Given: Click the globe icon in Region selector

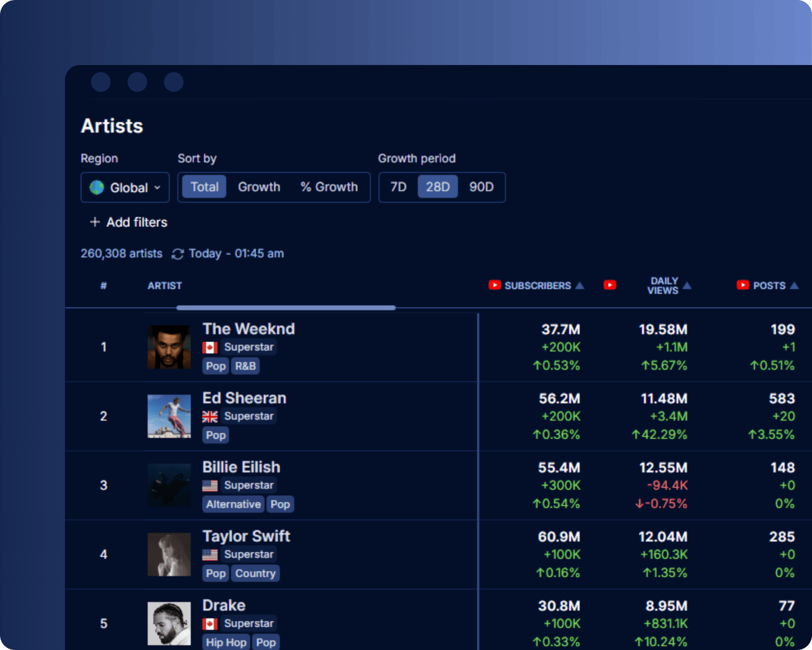Looking at the screenshot, I should (x=97, y=188).
